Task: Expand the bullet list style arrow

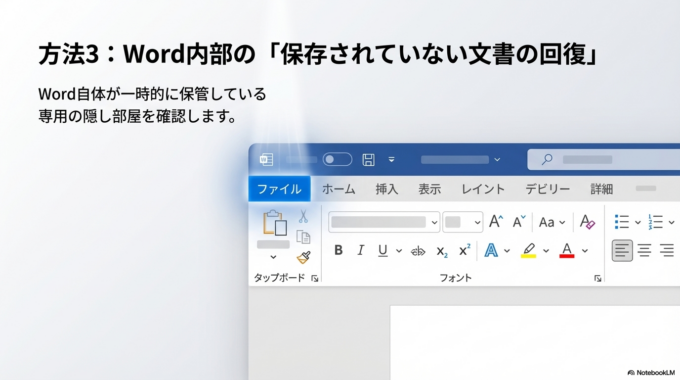Action: click(x=638, y=223)
